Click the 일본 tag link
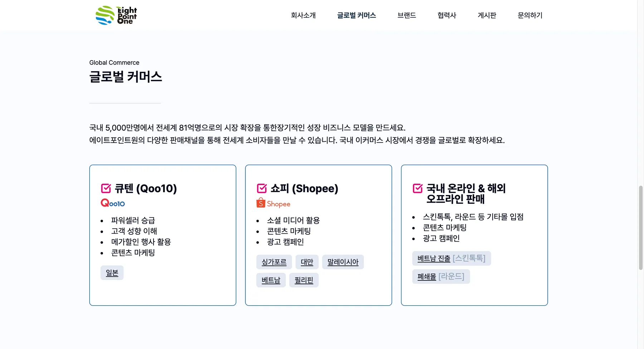The height and width of the screenshot is (349, 644). 112,273
